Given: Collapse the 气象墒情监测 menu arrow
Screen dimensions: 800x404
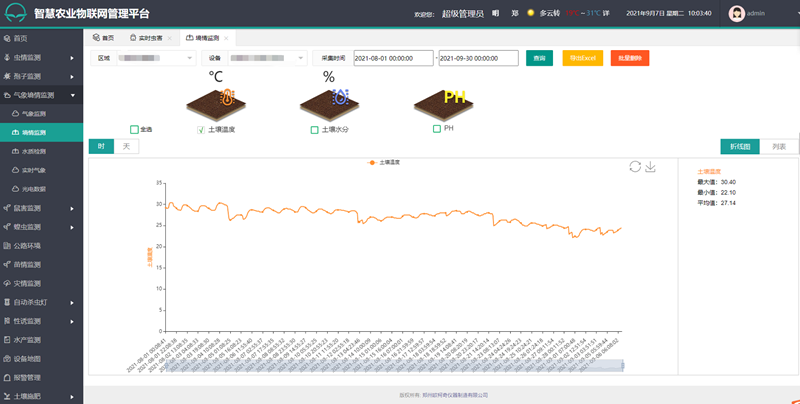Looking at the screenshot, I should [x=72, y=95].
